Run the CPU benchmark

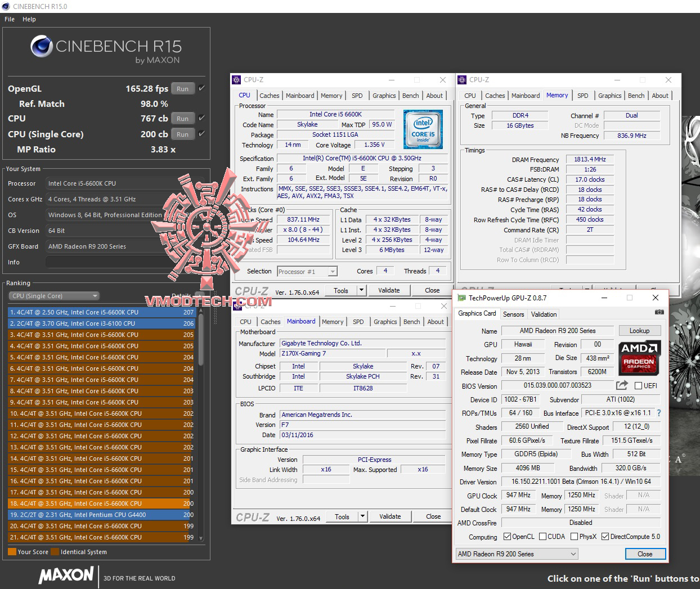(183, 118)
